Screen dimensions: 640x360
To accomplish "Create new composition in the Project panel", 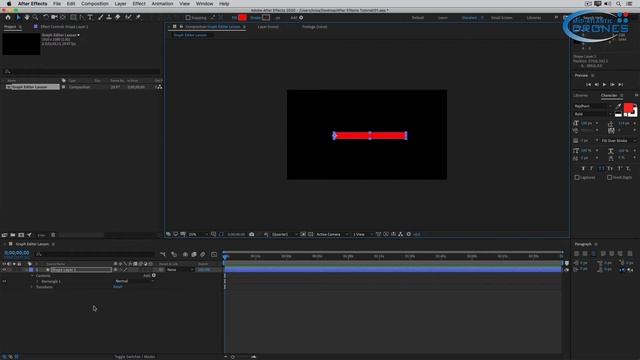I will point(21,235).
